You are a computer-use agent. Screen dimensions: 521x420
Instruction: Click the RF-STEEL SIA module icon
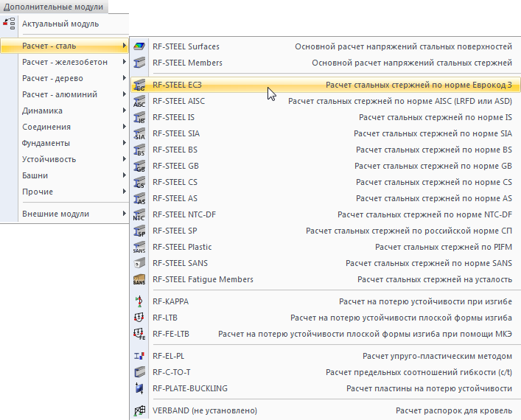(139, 134)
